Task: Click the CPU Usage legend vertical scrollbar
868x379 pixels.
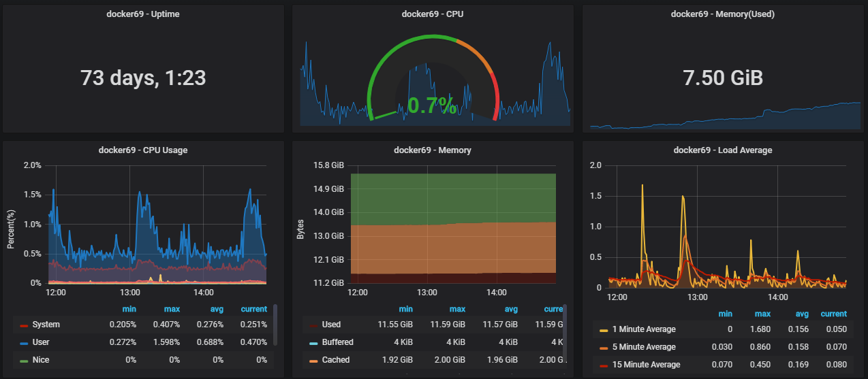Action: point(275,325)
